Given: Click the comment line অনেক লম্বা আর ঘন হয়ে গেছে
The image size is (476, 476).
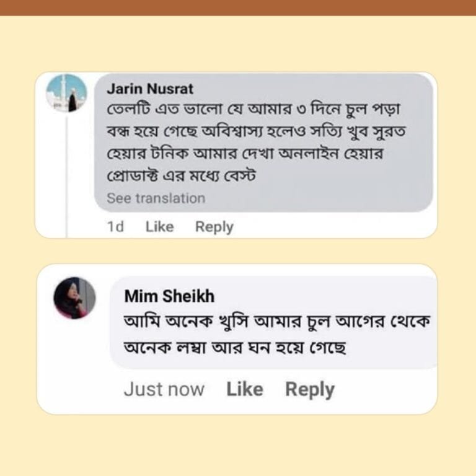Looking at the screenshot, I should coord(235,348).
